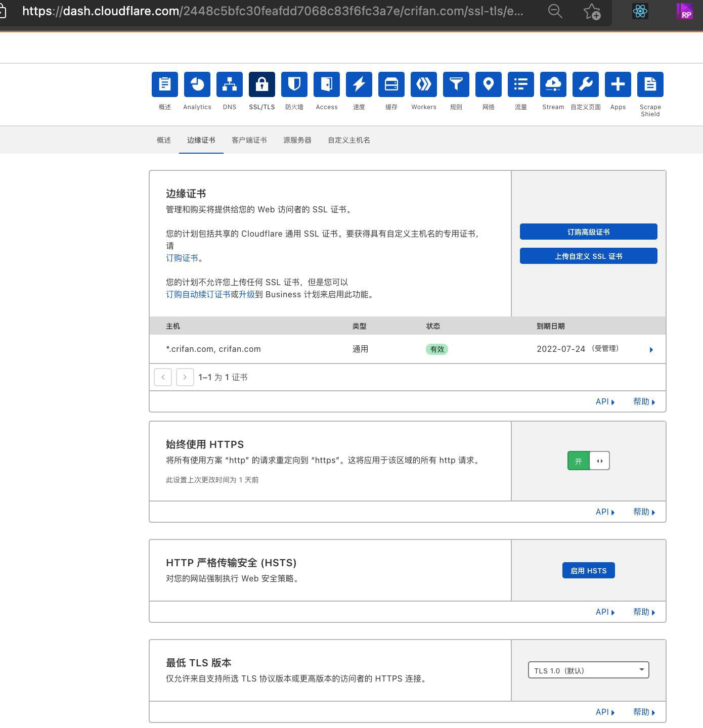Open the 流量 list icon

[x=521, y=84]
